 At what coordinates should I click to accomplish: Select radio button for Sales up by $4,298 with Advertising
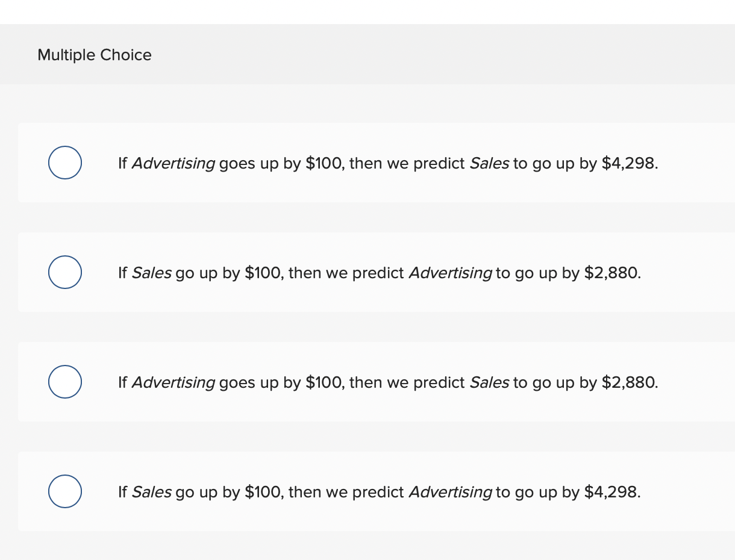tap(65, 163)
